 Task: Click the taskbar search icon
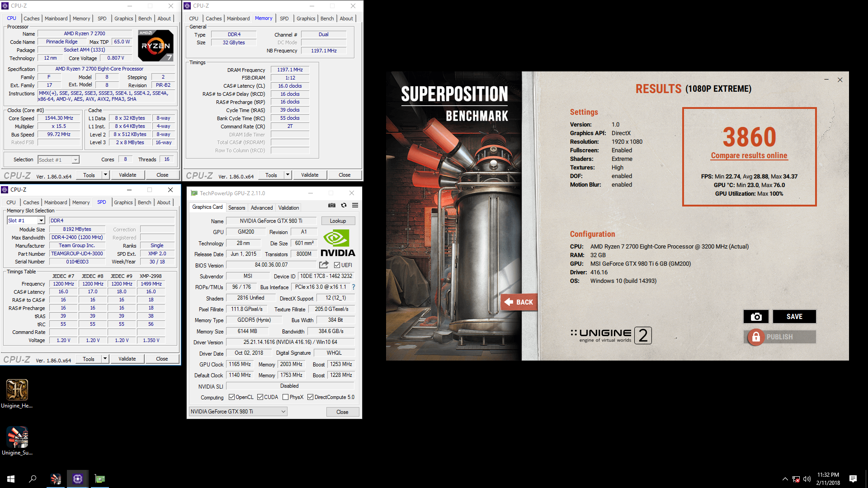pyautogui.click(x=33, y=479)
